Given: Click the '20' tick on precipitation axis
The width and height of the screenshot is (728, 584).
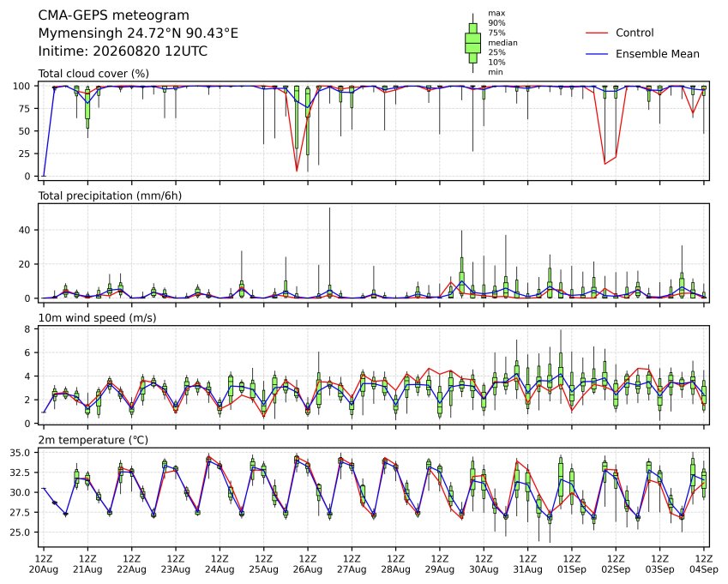Looking at the screenshot, I should coord(24,264).
